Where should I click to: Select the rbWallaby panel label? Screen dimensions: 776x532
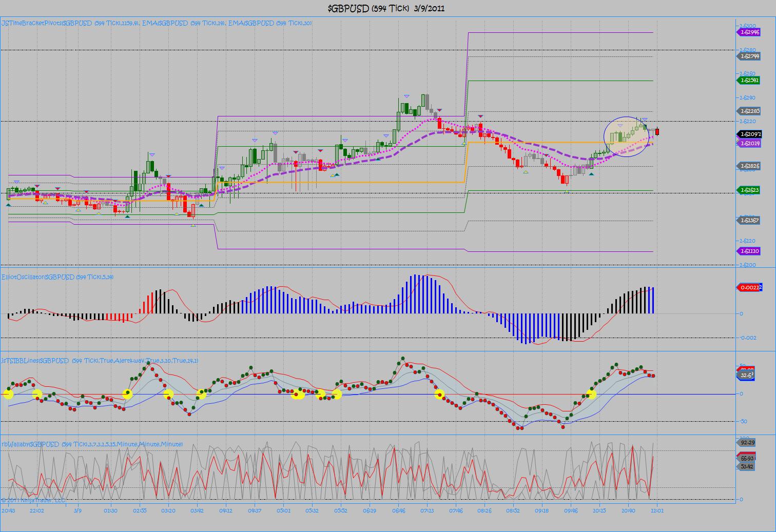pyautogui.click(x=92, y=444)
